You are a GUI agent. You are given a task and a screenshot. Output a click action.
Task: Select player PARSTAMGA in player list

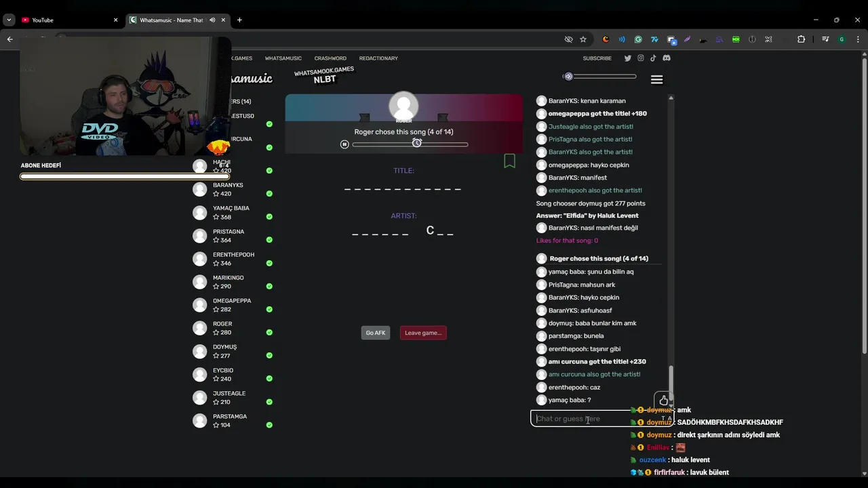[232, 421]
